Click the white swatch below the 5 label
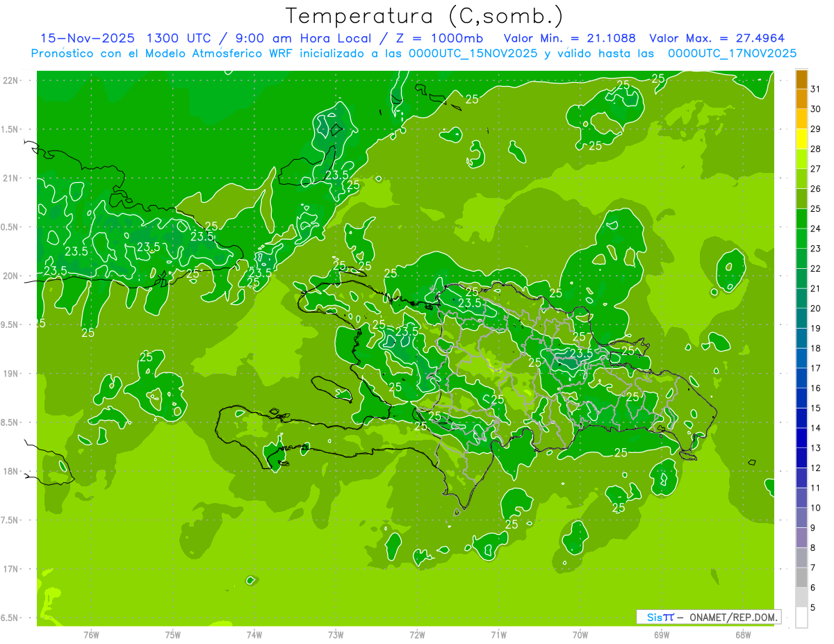Viewport: 834px width, 644px height. click(801, 618)
